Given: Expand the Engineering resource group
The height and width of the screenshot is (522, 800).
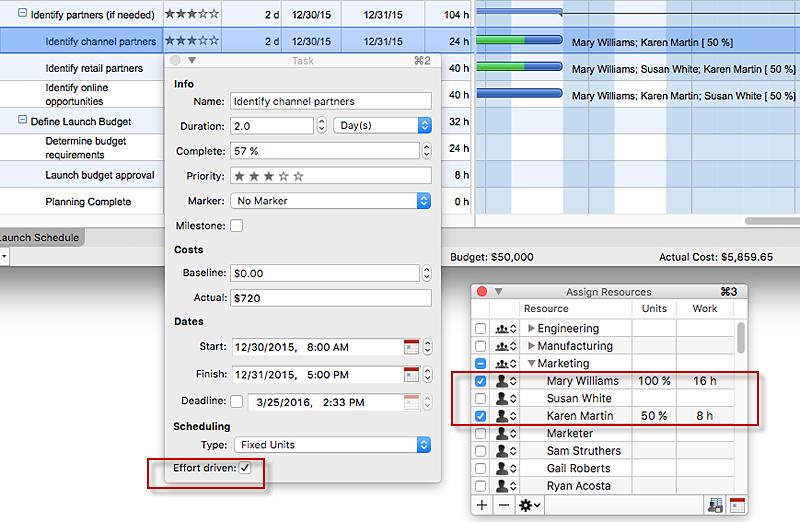Looking at the screenshot, I should click(x=530, y=328).
